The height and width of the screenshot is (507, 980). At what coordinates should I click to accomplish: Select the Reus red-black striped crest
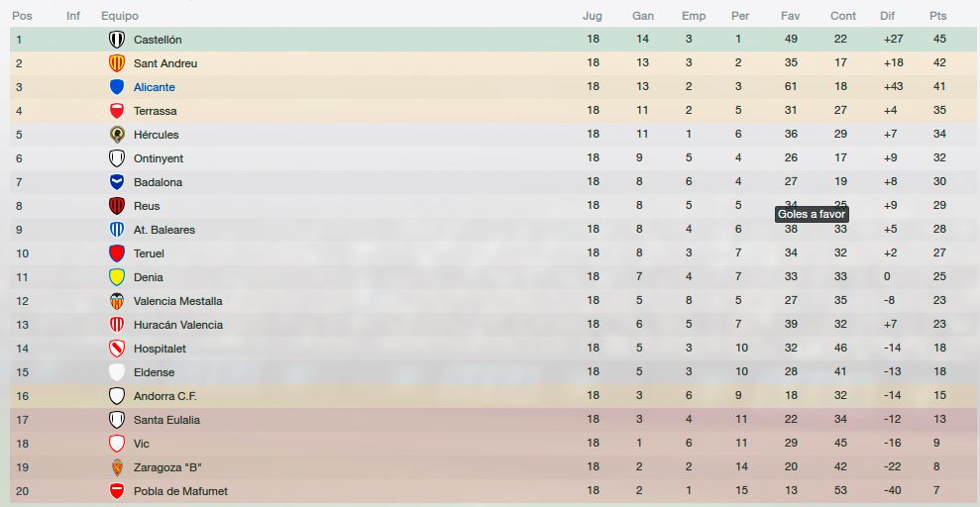(x=117, y=205)
